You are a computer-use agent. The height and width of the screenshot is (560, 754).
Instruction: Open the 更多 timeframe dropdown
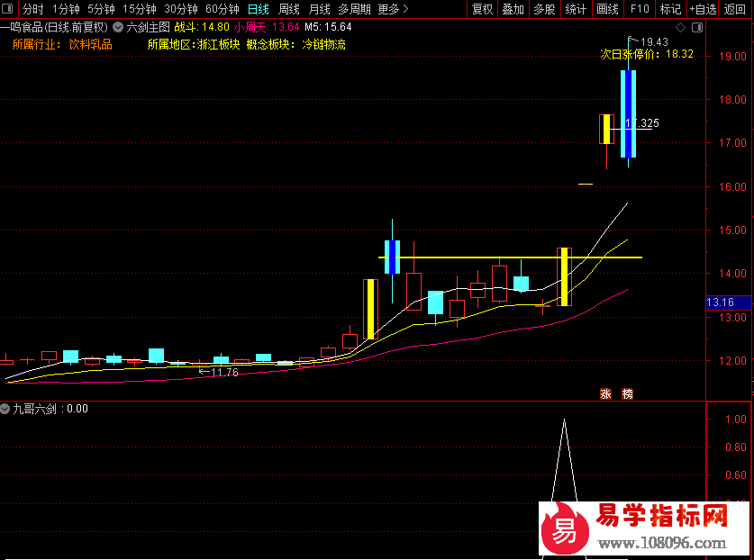tap(388, 9)
